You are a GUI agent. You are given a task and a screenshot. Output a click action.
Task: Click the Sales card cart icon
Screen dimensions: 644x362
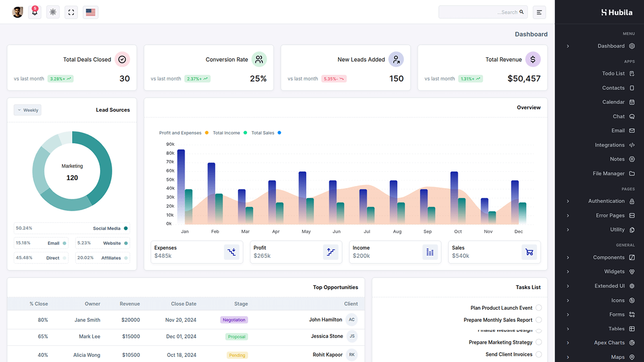tap(529, 252)
